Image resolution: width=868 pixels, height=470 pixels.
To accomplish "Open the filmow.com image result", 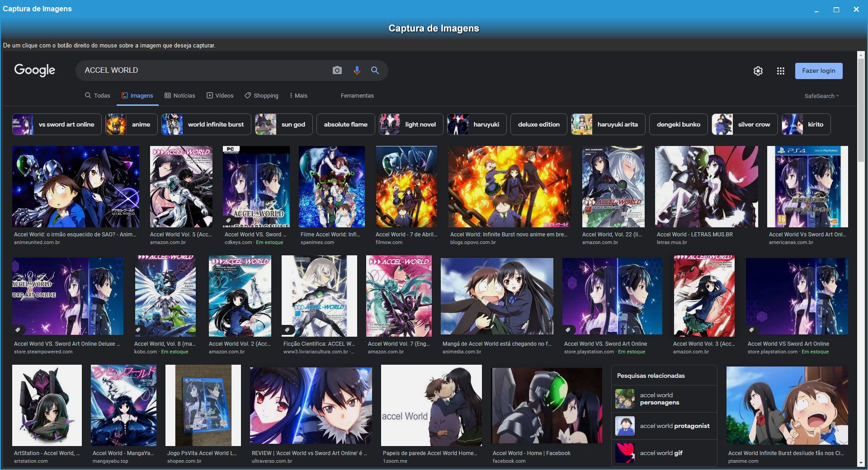I will (x=406, y=187).
